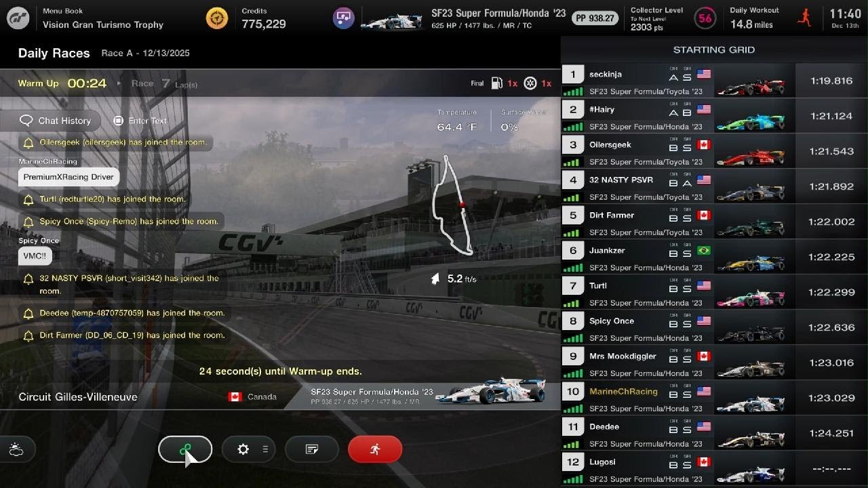Click the Gran Turismo logo icon
The height and width of the screenshot is (488, 868).
pyautogui.click(x=18, y=18)
